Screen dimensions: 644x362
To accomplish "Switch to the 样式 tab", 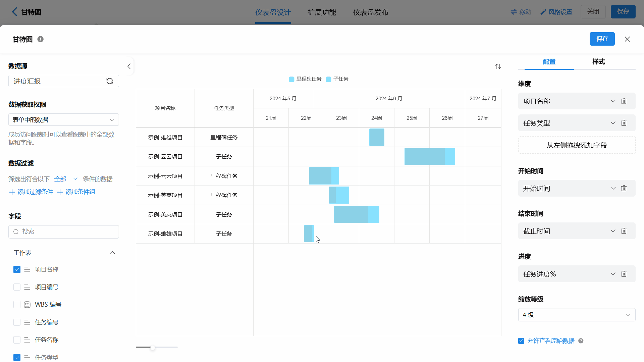I will click(x=598, y=62).
